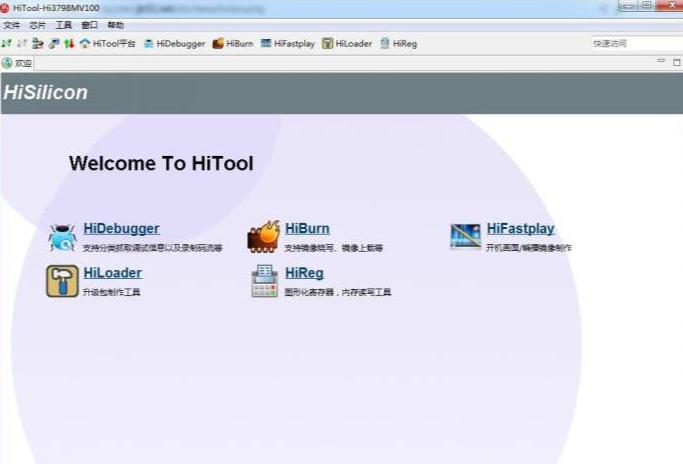Open HiTool平台 from the toolbar
683x464 pixels.
pos(108,44)
